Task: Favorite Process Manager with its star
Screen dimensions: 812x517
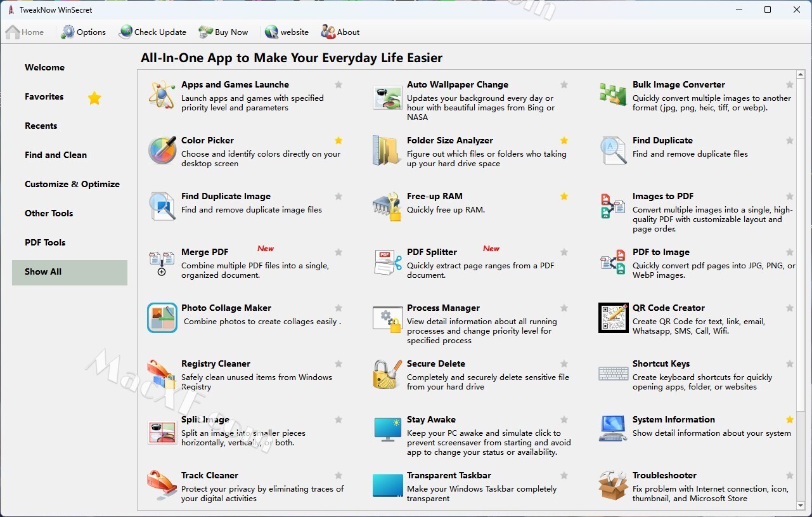Action: [x=564, y=308]
